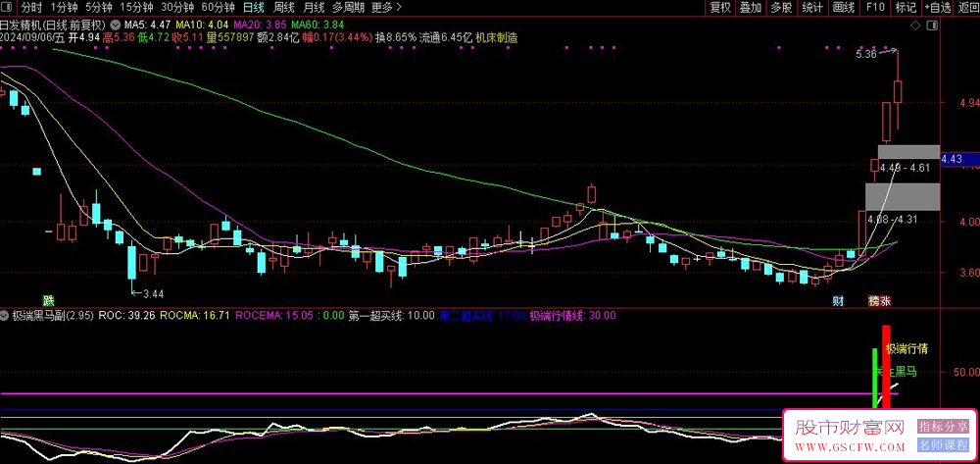Switch to the 周线 weekly chart
This screenshot has height=464, width=980.
[284, 8]
